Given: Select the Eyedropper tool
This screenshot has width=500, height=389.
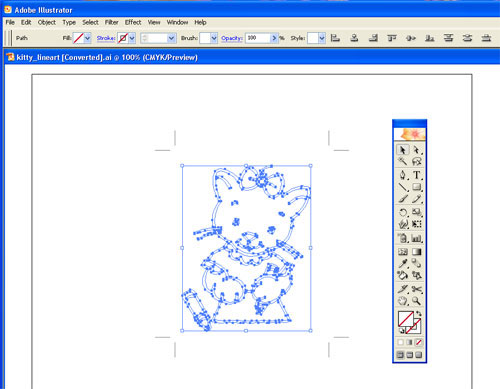Looking at the screenshot, I should (403, 264).
